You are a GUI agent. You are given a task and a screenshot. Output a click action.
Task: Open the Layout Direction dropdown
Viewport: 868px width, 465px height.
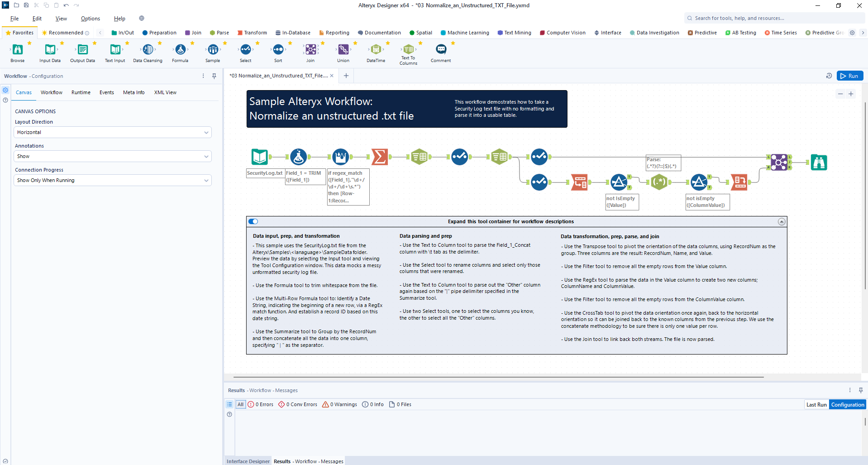(112, 132)
